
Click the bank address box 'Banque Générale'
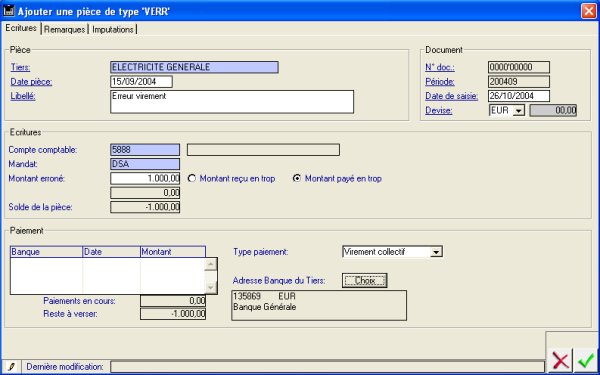(319, 305)
